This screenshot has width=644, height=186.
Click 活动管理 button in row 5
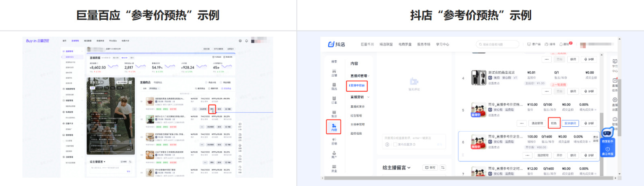(x=537, y=123)
